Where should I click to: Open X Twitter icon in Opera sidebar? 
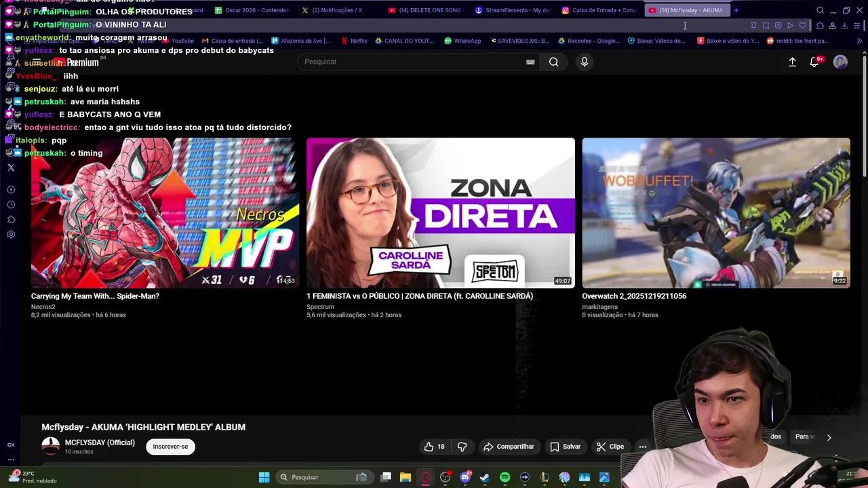11,167
